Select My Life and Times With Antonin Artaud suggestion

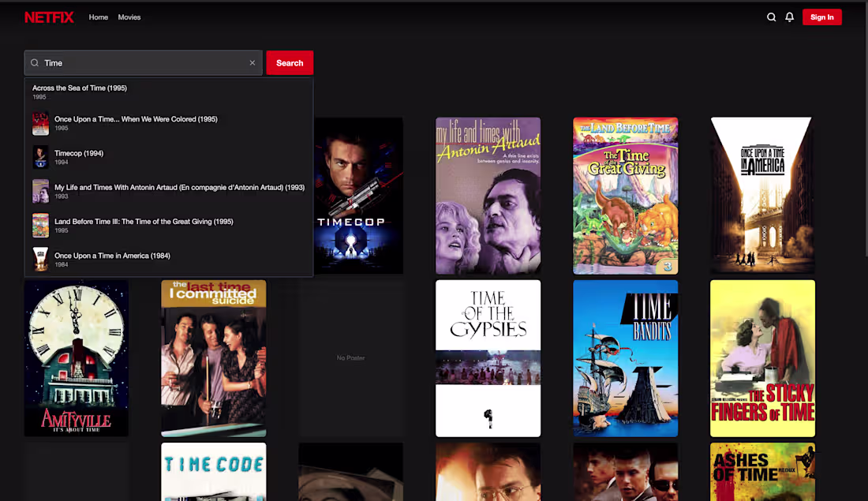tap(169, 192)
